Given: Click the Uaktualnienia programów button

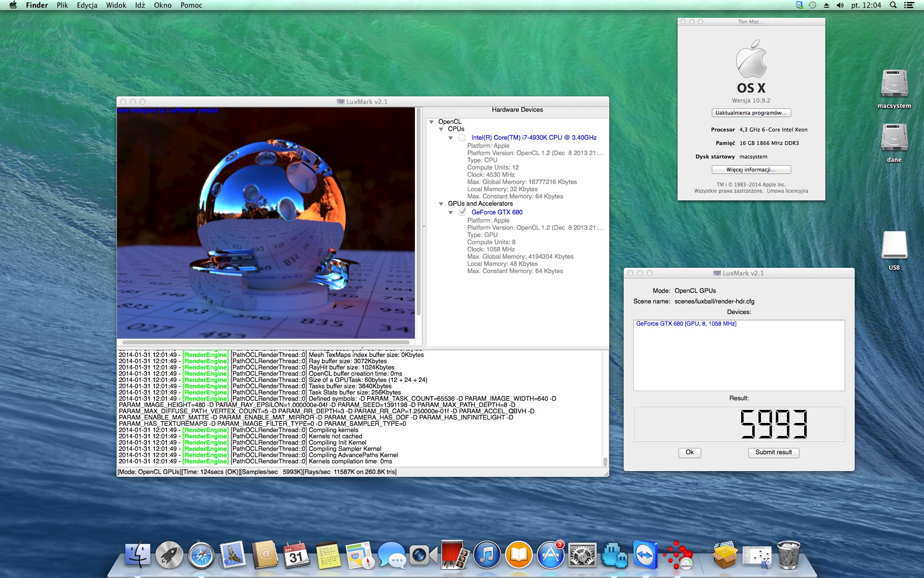Looking at the screenshot, I should point(751,113).
